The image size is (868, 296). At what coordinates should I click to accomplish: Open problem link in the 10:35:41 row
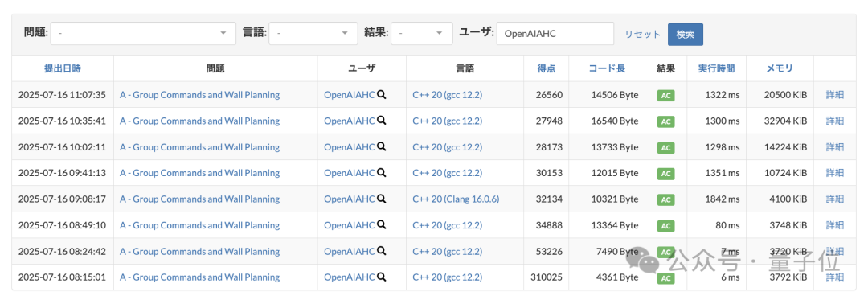pyautogui.click(x=200, y=121)
